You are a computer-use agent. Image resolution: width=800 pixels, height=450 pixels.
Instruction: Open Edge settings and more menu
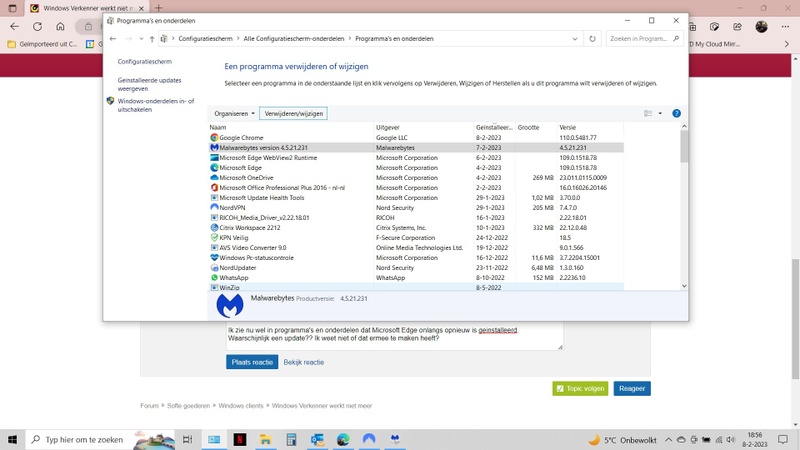tap(785, 27)
